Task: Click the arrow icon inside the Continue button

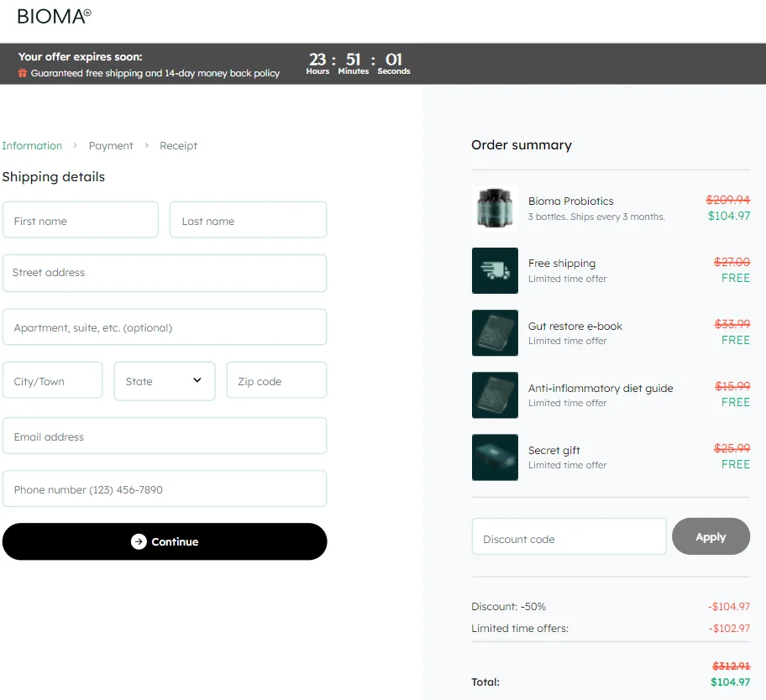Action: pos(137,541)
